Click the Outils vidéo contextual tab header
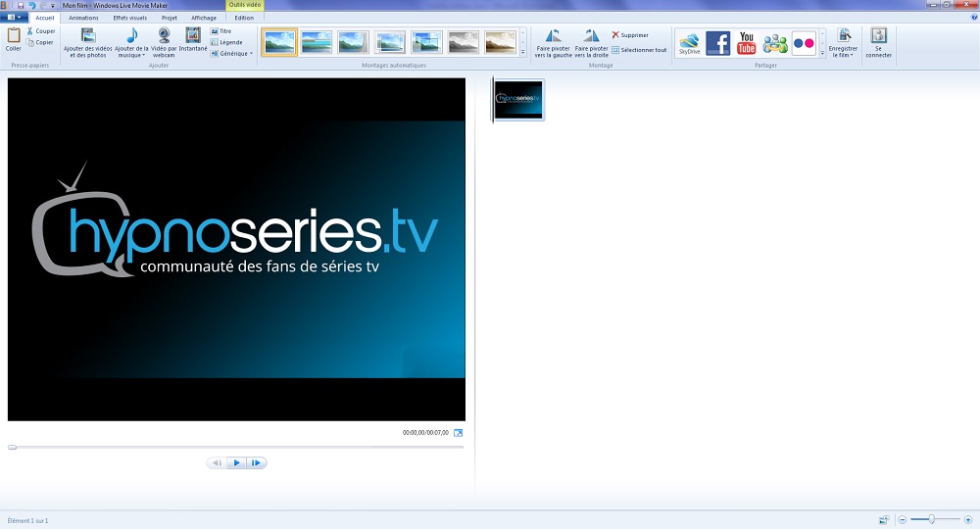Screen dimensions: 980x529 [244, 5]
